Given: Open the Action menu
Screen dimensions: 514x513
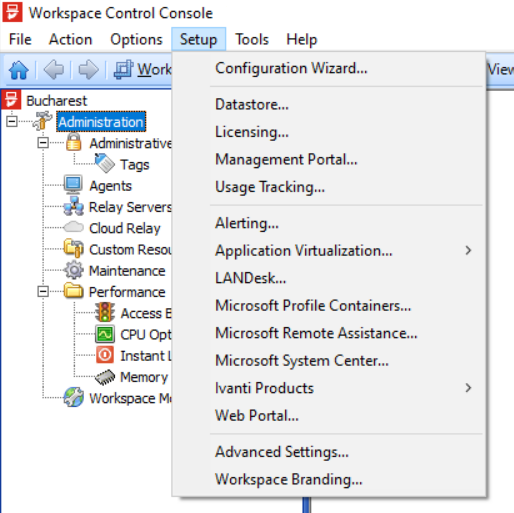Looking at the screenshot, I should click(70, 39).
